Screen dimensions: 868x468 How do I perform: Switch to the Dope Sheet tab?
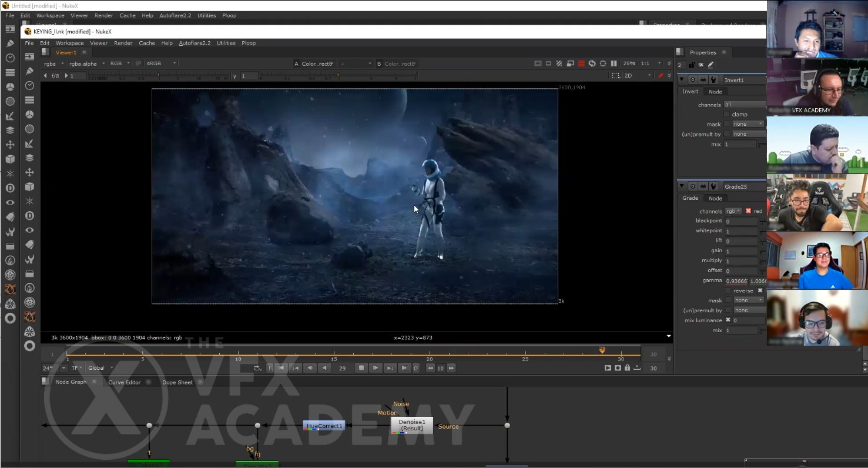pos(177,382)
